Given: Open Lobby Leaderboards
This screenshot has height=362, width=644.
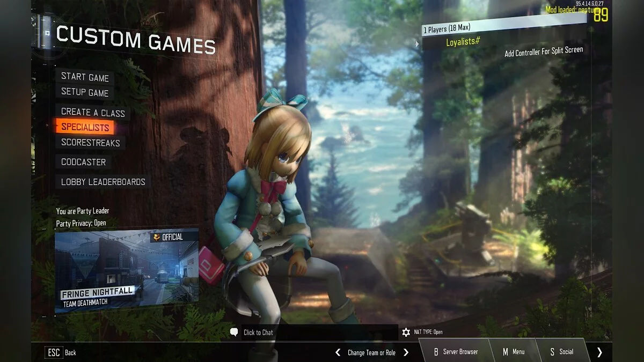Looking at the screenshot, I should coord(103,182).
